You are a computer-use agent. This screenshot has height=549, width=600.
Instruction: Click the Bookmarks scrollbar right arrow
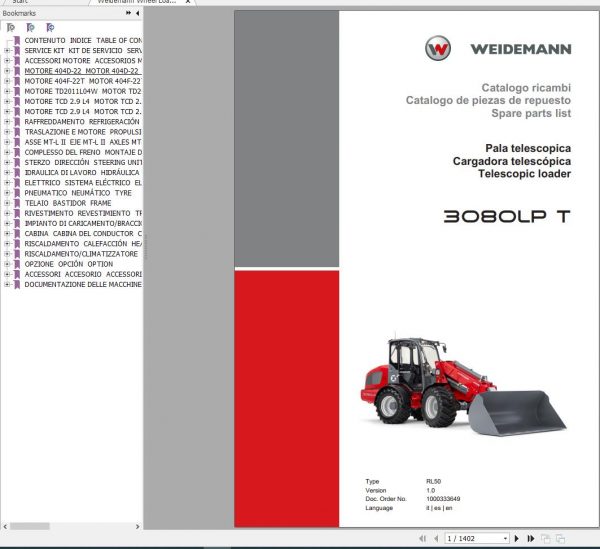(137, 526)
